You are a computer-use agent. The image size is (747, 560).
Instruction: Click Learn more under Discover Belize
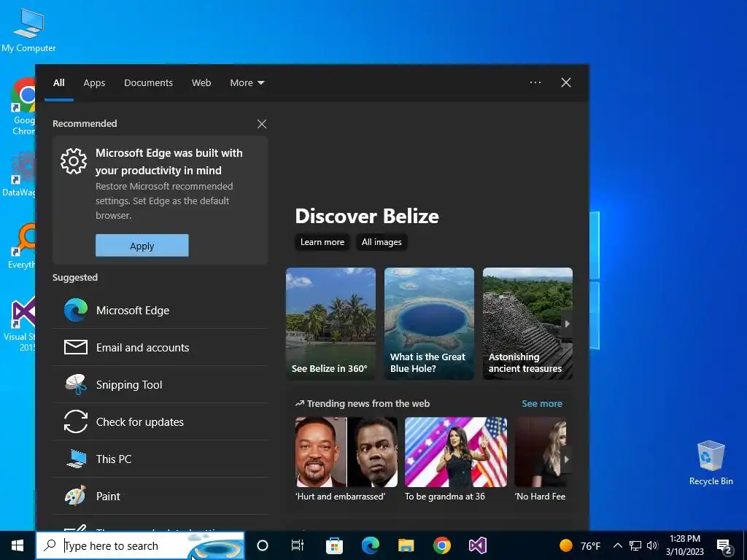[322, 242]
